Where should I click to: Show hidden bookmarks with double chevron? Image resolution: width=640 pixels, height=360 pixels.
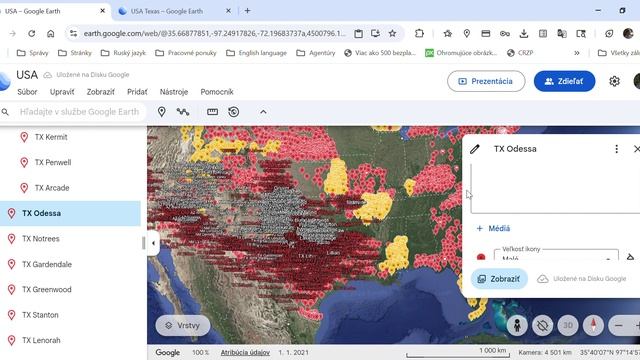[577, 53]
